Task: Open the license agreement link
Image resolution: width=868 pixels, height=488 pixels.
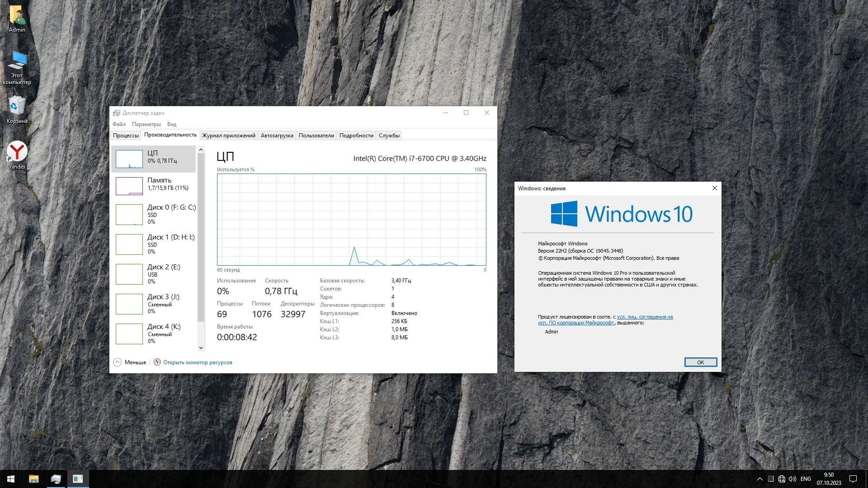Action: pyautogui.click(x=644, y=317)
